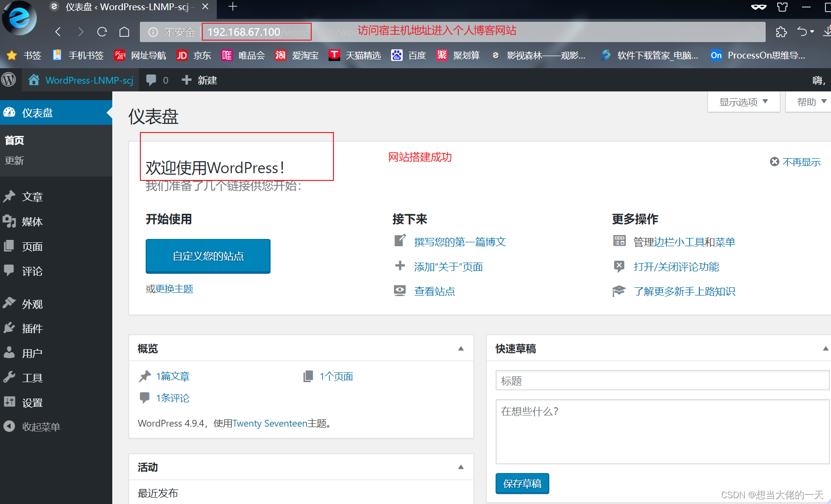The width and height of the screenshot is (831, 504).
Task: Open the 手机书签 bookmark
Action: (x=78, y=56)
